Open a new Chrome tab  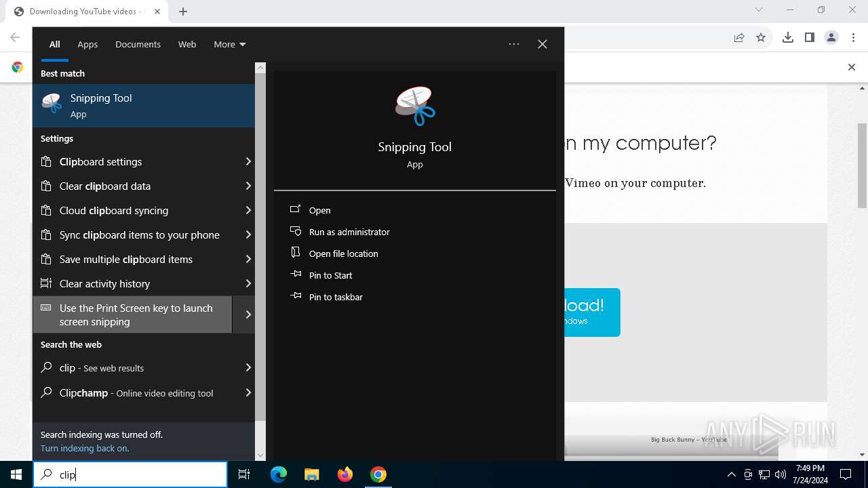click(183, 12)
